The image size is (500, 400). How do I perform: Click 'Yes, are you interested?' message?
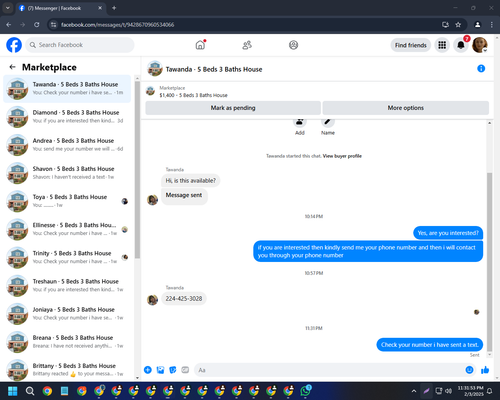click(x=448, y=233)
